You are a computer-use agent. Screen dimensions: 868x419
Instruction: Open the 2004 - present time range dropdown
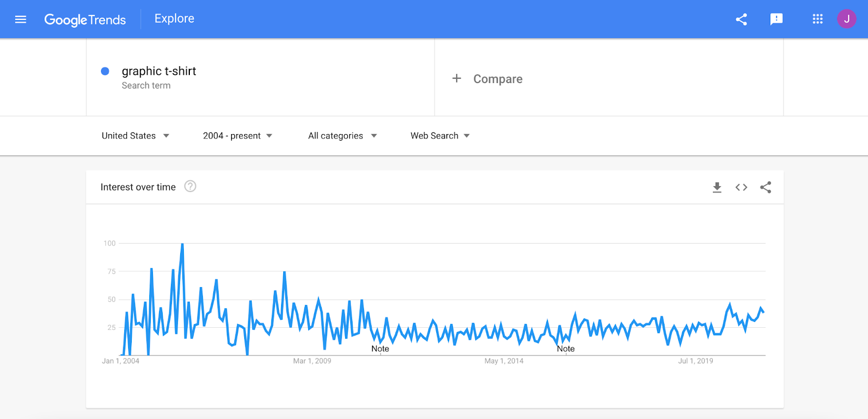click(x=238, y=136)
